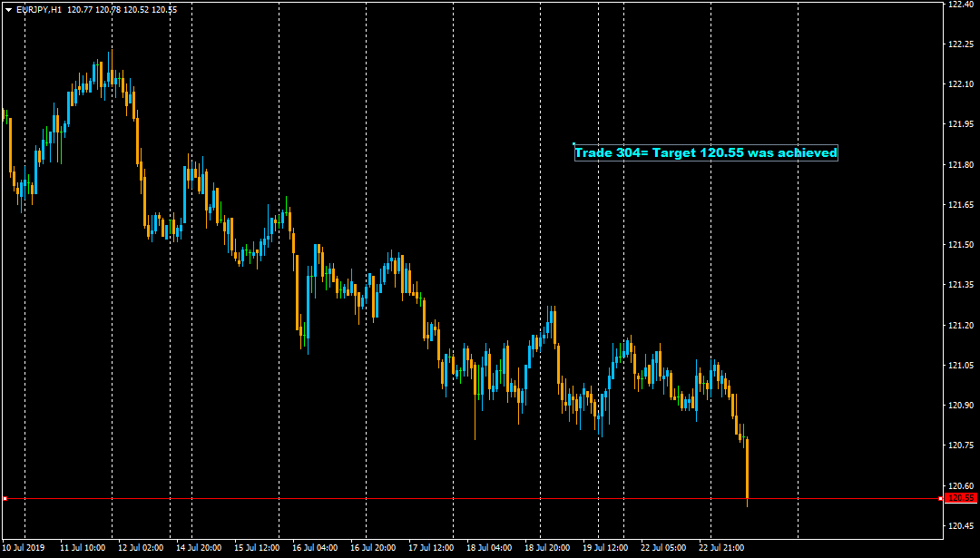Select the EURJPY,H1 chart title text

[39, 9]
